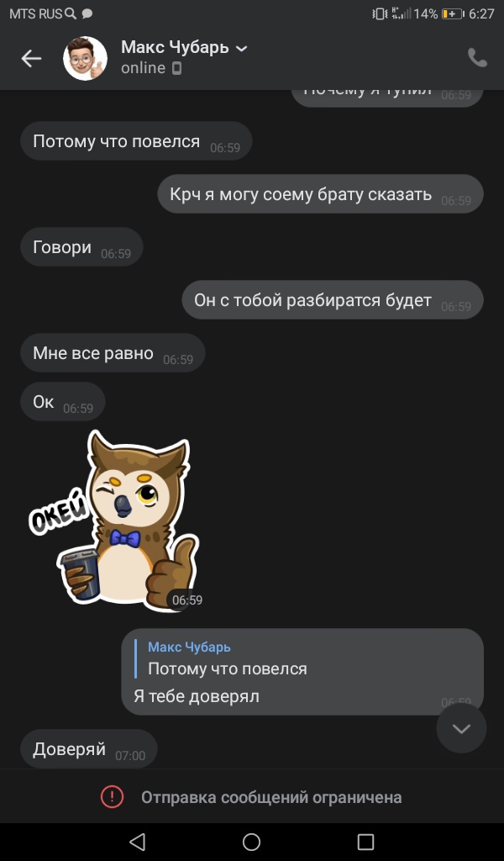Image resolution: width=504 pixels, height=861 pixels.
Task: Tap the battery indicator in status bar
Action: pos(453,13)
